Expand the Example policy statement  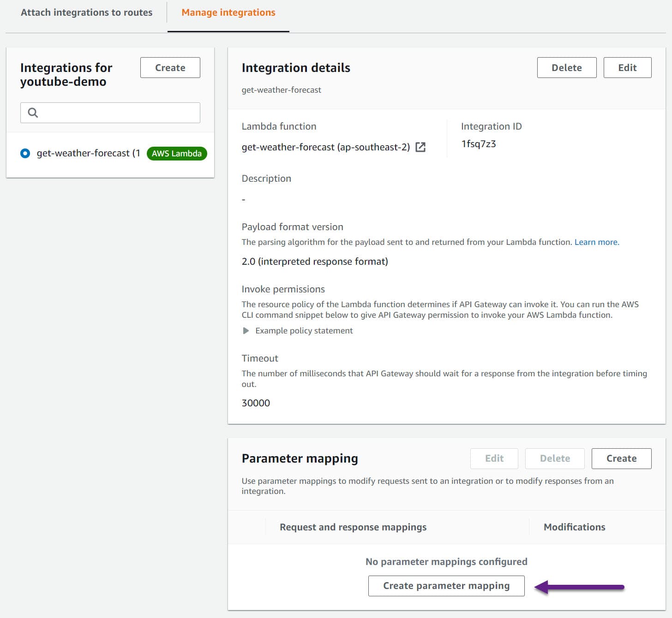[x=297, y=331]
